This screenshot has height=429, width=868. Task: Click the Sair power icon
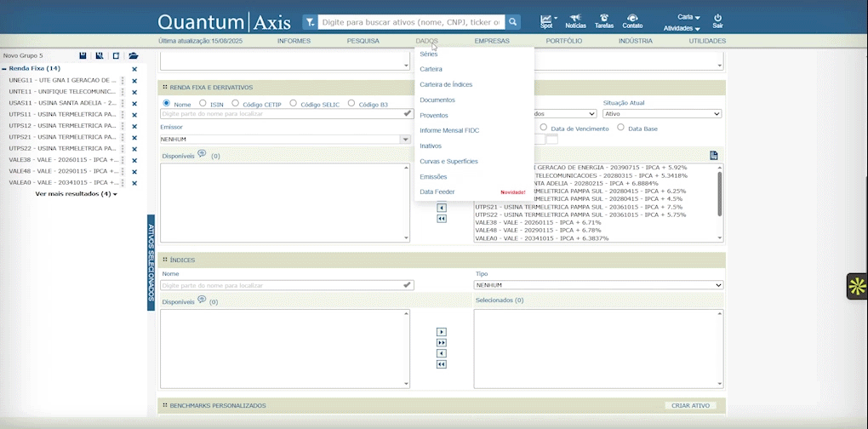[717, 18]
